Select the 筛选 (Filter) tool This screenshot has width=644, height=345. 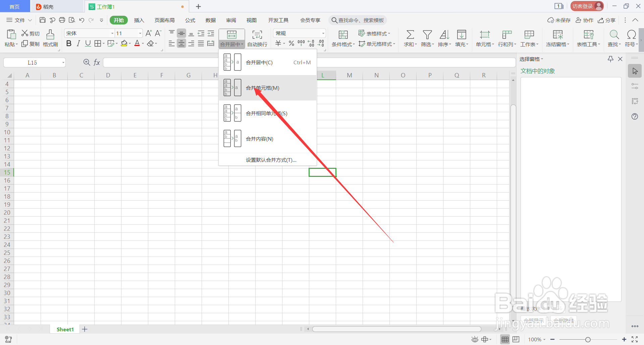click(427, 38)
